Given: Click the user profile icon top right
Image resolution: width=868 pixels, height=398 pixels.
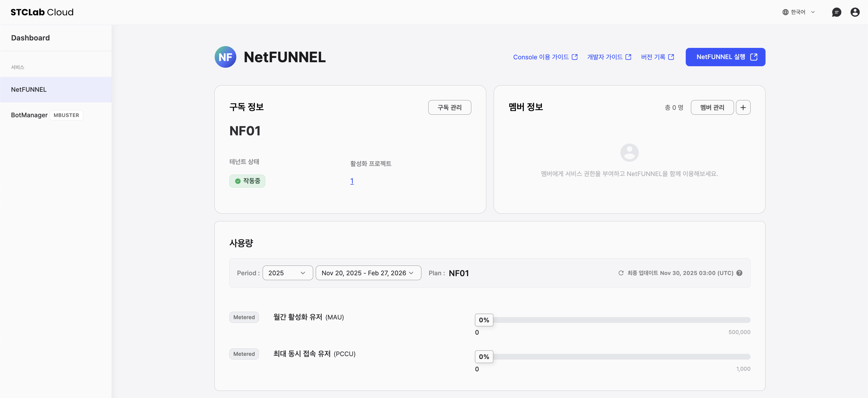Looking at the screenshot, I should tap(855, 12).
